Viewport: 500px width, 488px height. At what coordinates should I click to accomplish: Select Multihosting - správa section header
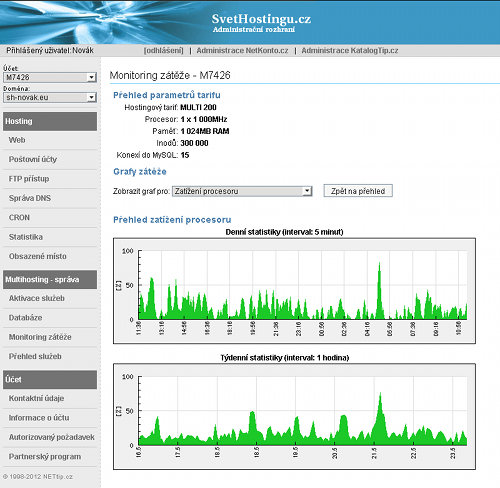tap(50, 279)
